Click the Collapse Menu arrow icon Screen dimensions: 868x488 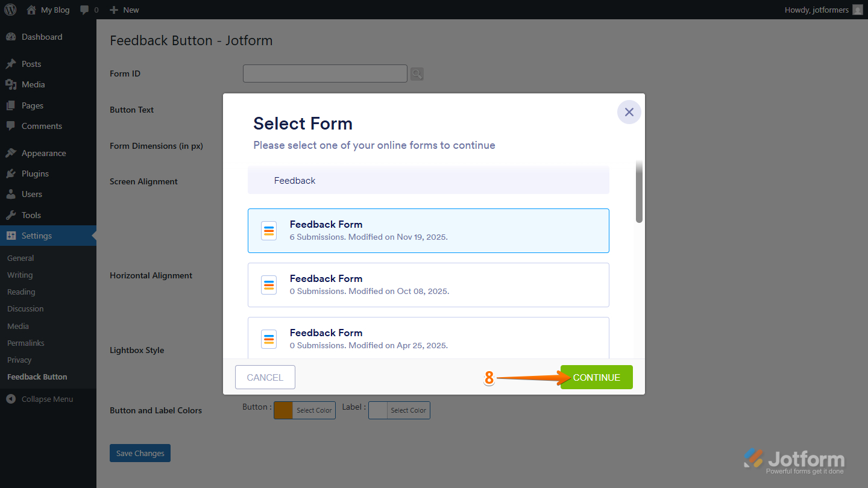pos(11,399)
